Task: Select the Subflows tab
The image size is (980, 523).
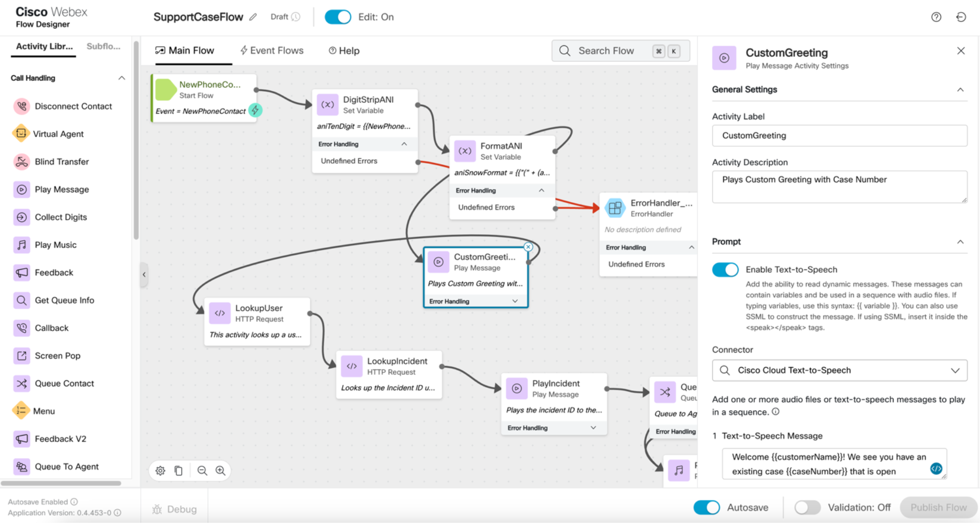Action: (104, 46)
